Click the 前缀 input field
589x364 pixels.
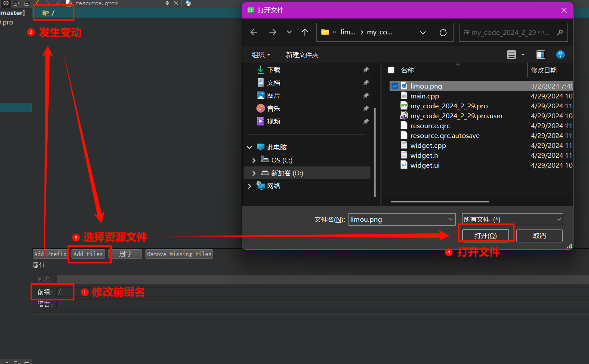coord(323,292)
